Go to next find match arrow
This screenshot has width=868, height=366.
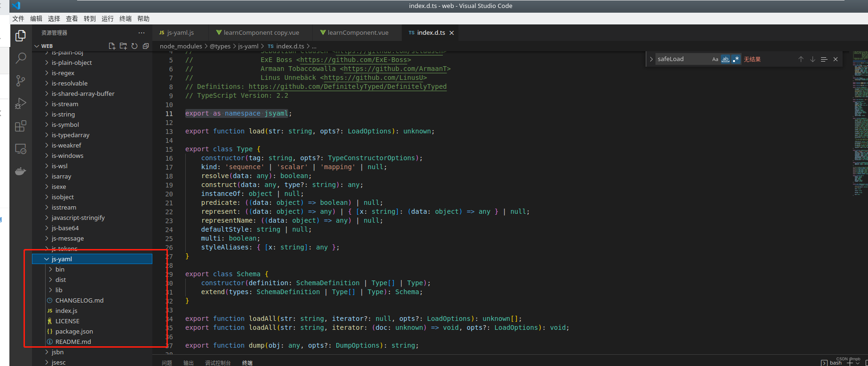click(813, 59)
